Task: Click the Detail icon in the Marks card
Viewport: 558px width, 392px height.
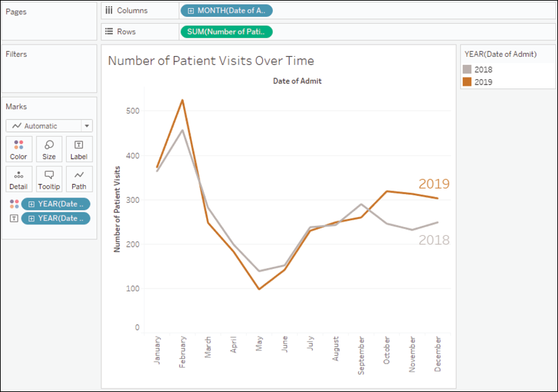Action: [x=18, y=178]
